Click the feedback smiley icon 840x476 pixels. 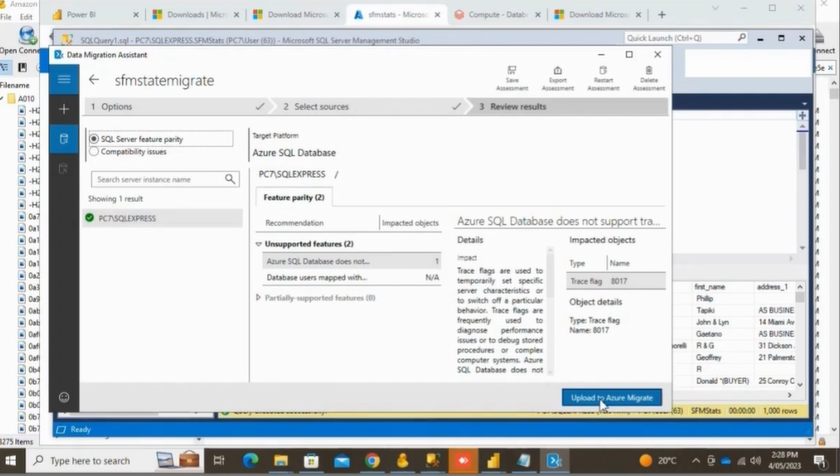(64, 397)
